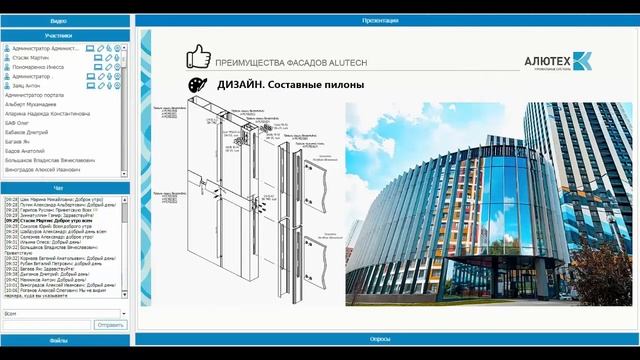The height and width of the screenshot is (360, 640).
Task: Click screen icon next to Стасик Мартин
Action: pyautogui.click(x=98, y=58)
